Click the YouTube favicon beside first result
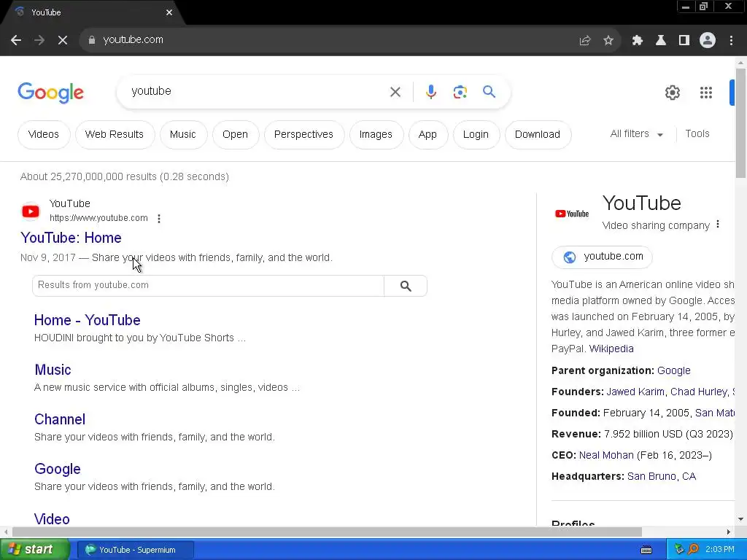The width and height of the screenshot is (747, 560). [31, 211]
